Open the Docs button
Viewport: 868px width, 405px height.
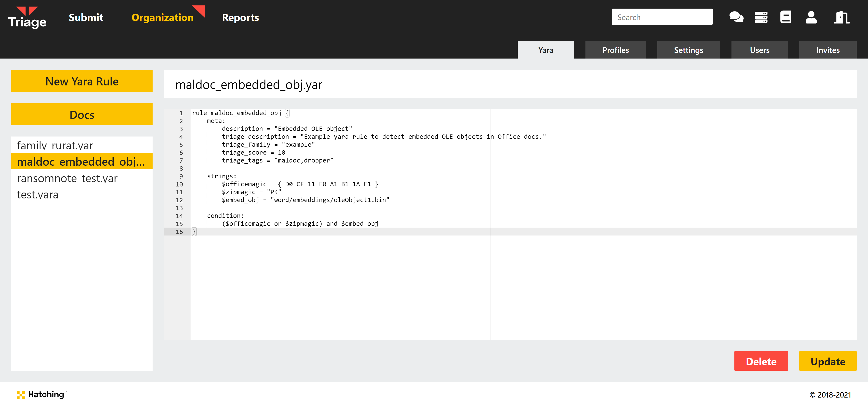[x=82, y=115]
